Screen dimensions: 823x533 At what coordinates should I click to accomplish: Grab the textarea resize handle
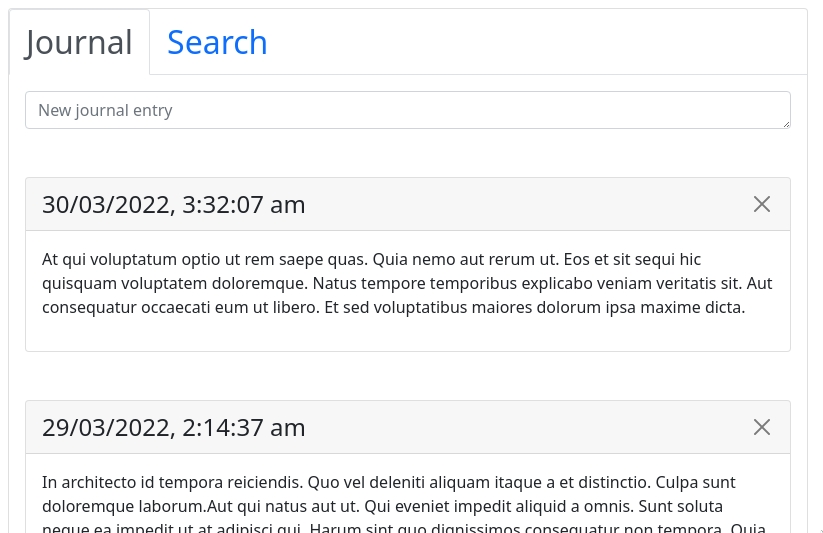point(785,123)
